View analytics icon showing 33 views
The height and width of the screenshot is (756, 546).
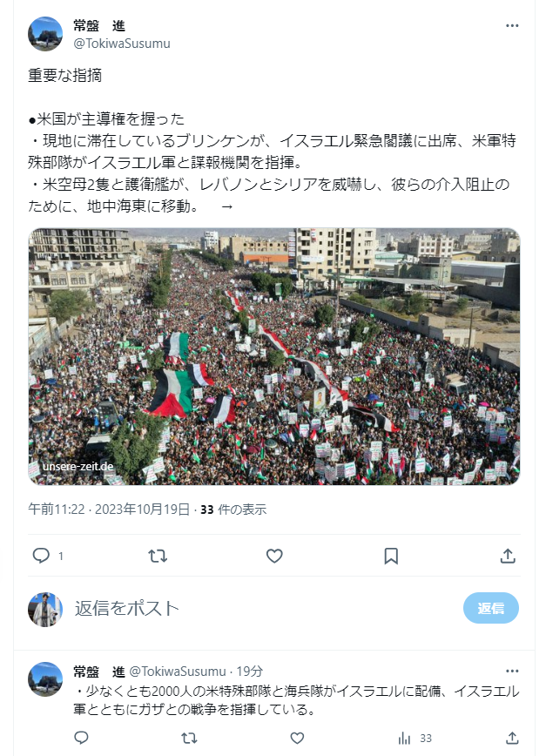coord(414,739)
